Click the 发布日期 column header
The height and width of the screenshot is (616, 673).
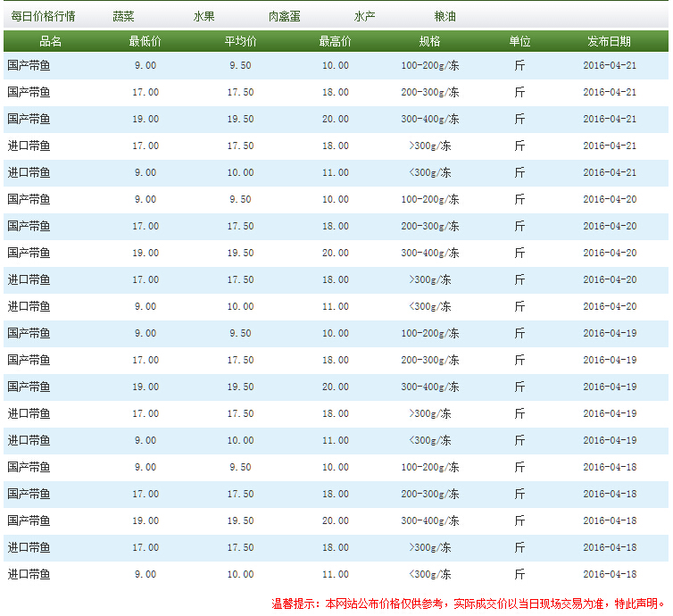click(x=609, y=41)
